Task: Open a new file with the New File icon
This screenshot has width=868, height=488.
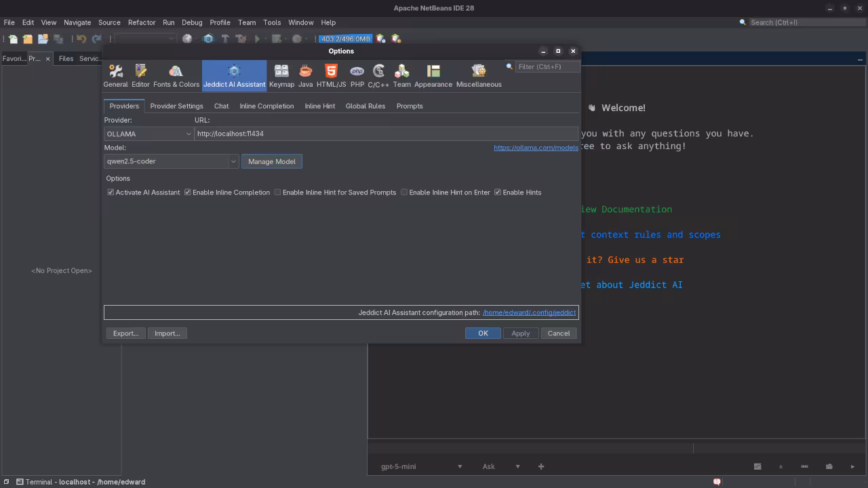Action: click(x=12, y=39)
